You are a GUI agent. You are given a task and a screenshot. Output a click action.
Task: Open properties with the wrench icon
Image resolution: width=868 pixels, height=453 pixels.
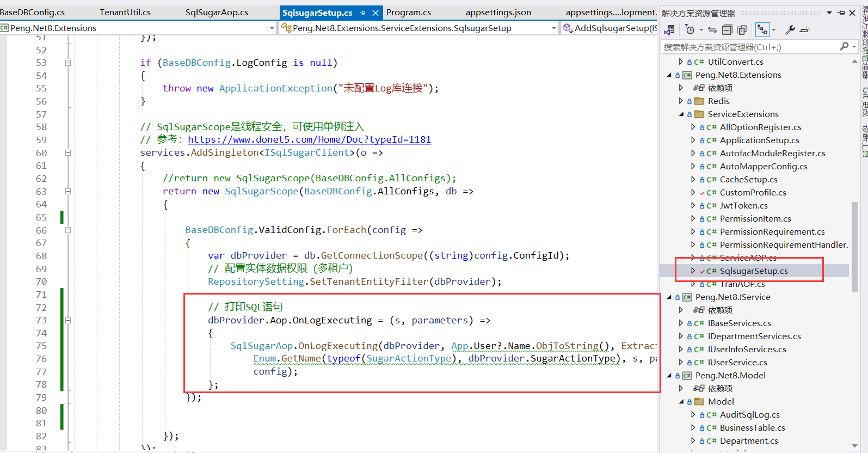[x=790, y=30]
